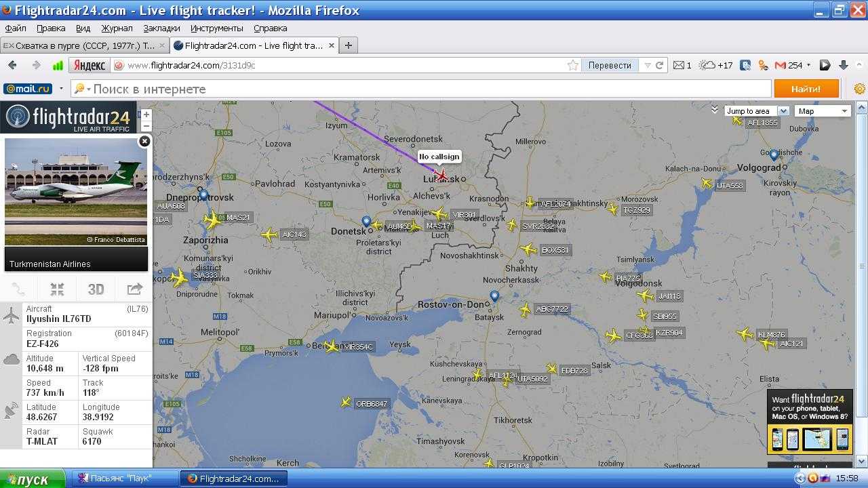Select the SIA333 aircraft icon
This screenshot has width=868, height=488.
pyautogui.click(x=179, y=277)
